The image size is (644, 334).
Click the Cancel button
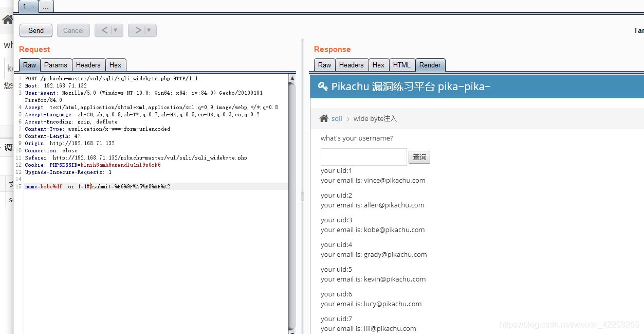click(x=73, y=30)
